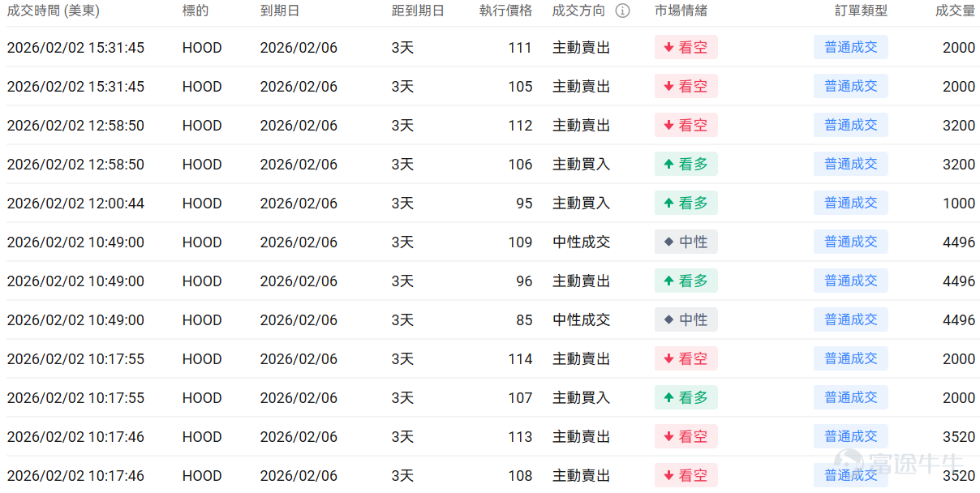The width and height of the screenshot is (980, 493).
Task: Click the 看多 badge in the strike 96 row
Action: pos(686,281)
